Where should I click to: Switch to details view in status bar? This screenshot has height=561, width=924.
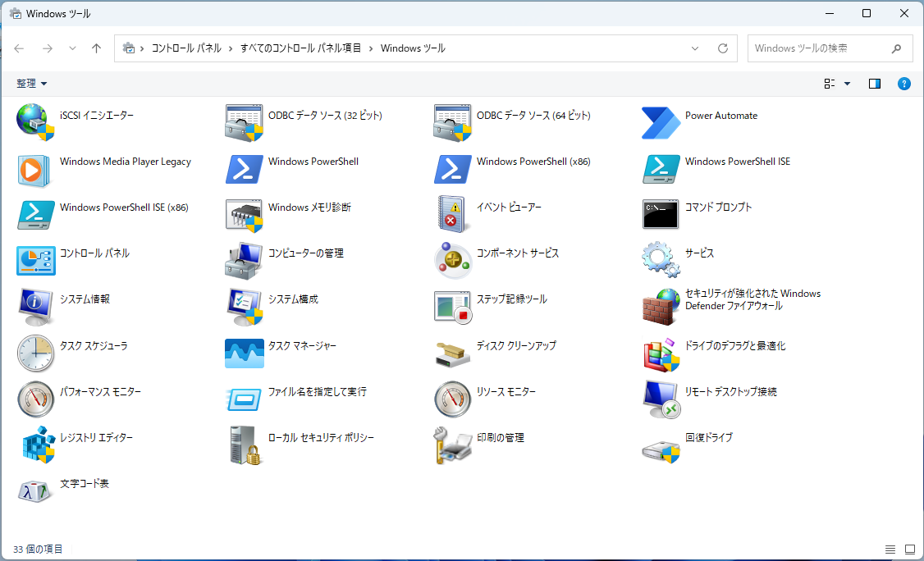[890, 550]
